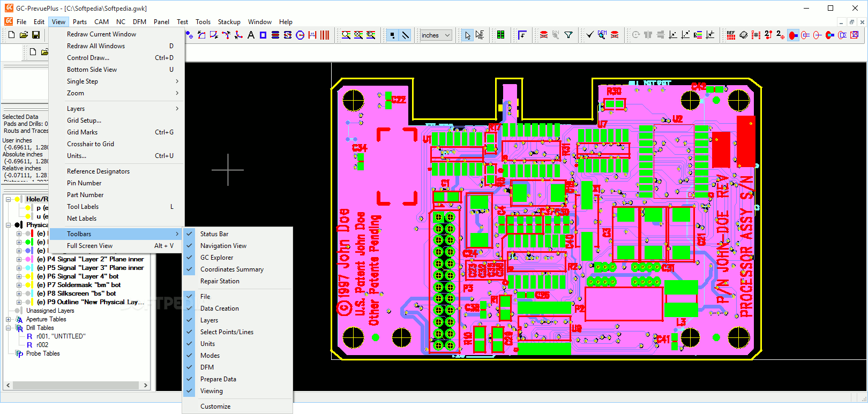868x414 pixels.
Task: Click the green four-pane window grid icon
Action: pos(500,35)
